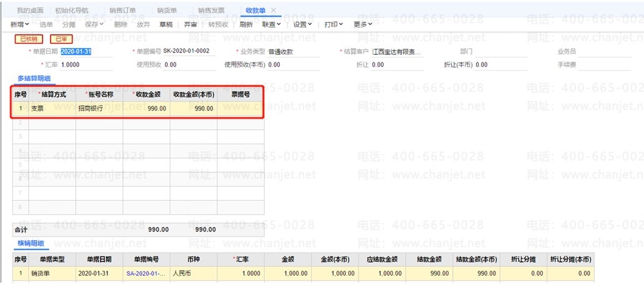Open the 初始化导航 tab
644x287 pixels.
point(71,10)
